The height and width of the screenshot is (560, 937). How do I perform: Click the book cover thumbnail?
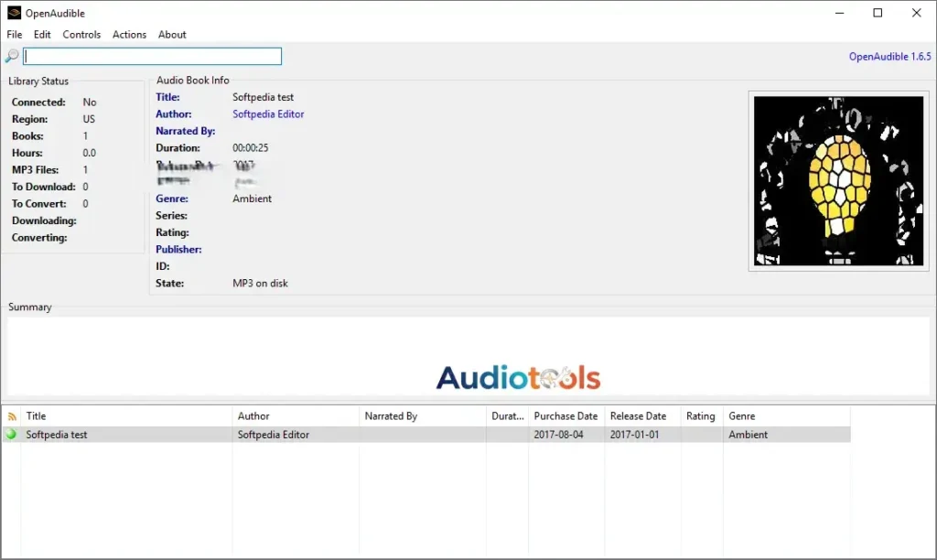[x=837, y=179]
